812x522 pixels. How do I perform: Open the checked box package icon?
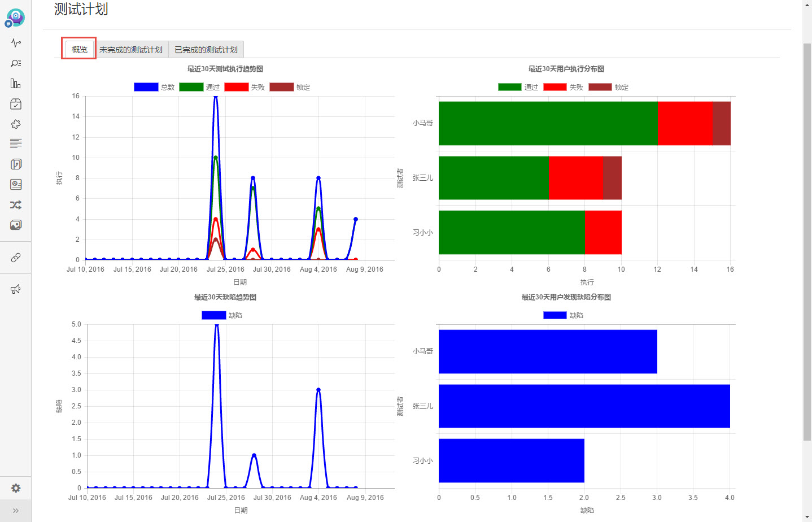click(16, 104)
